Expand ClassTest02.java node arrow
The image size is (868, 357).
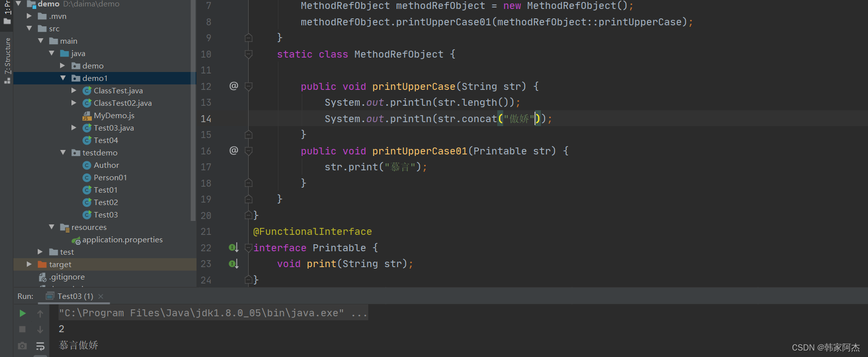[74, 103]
